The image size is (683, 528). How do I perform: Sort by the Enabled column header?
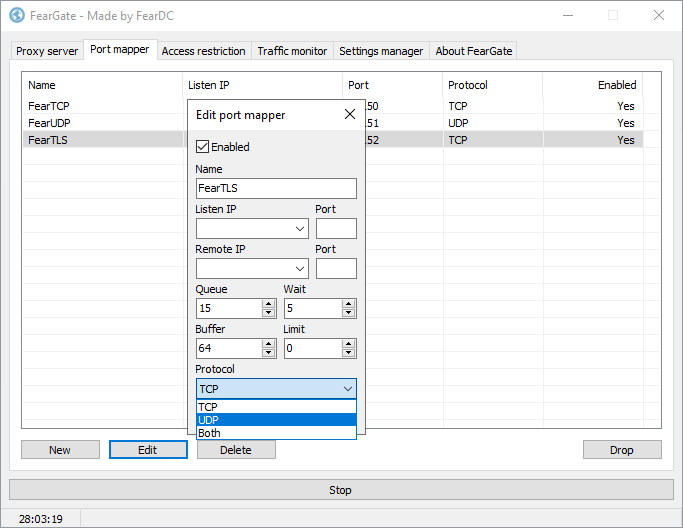[x=593, y=85]
